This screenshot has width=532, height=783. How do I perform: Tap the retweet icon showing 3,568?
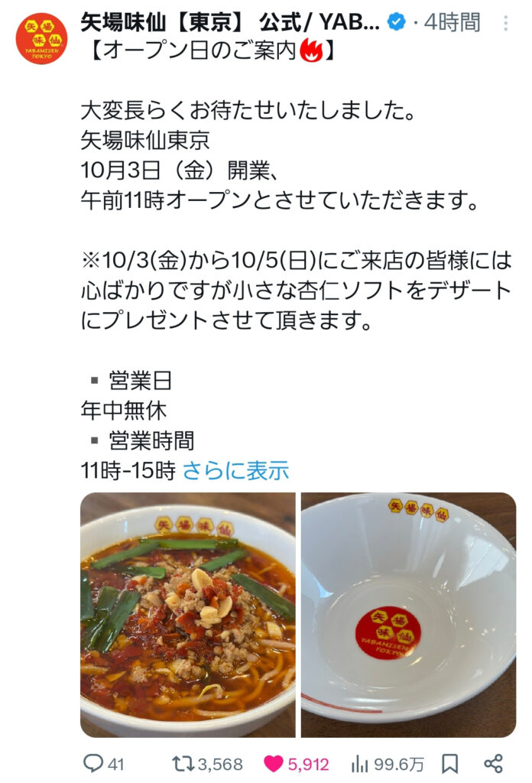click(183, 764)
